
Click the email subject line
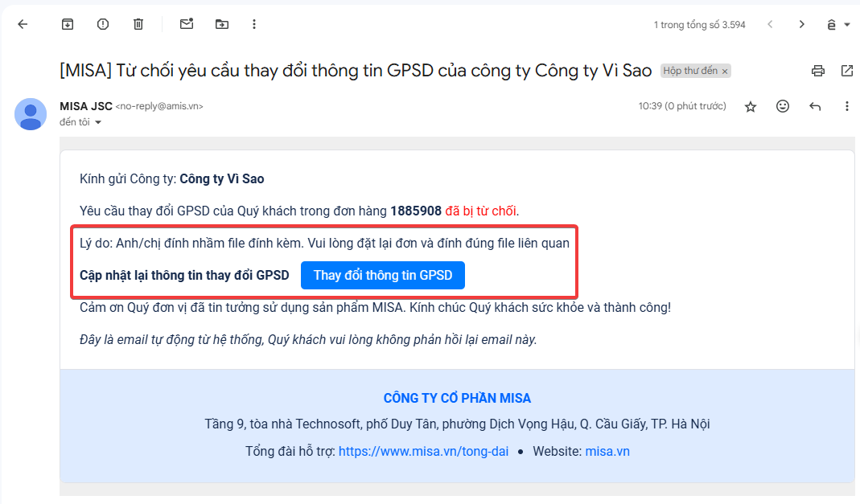pyautogui.click(x=356, y=71)
